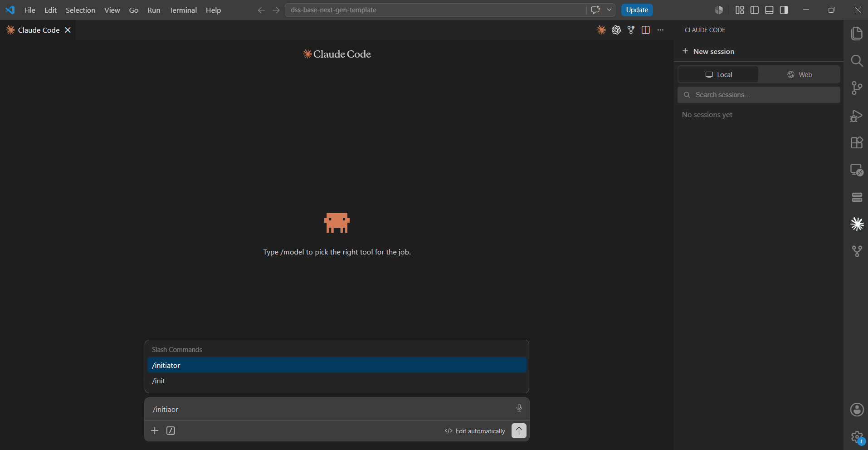Split the editor right
The width and height of the screenshot is (868, 450).
click(646, 30)
